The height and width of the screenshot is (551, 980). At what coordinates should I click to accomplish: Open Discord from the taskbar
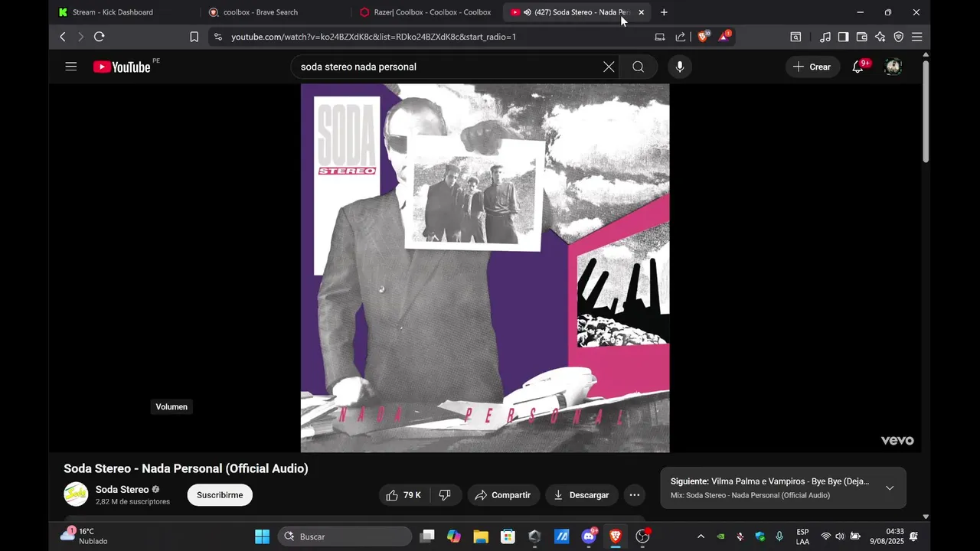point(589,536)
